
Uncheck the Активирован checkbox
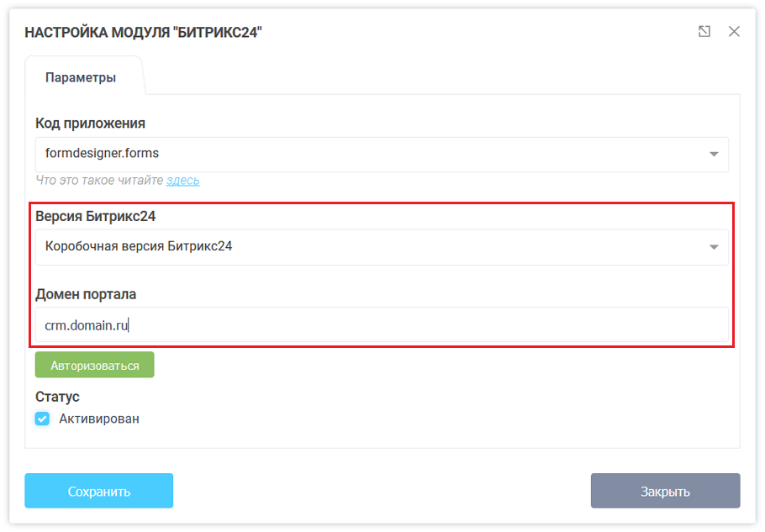(x=42, y=419)
